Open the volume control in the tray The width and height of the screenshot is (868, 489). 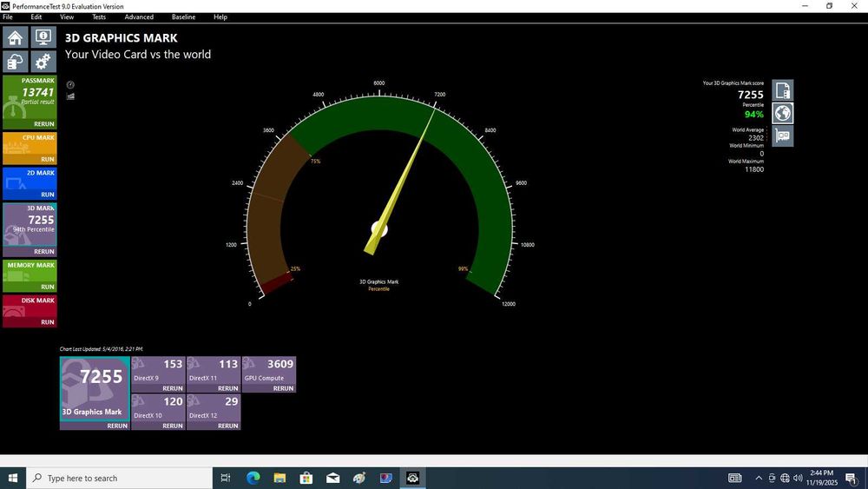point(798,478)
